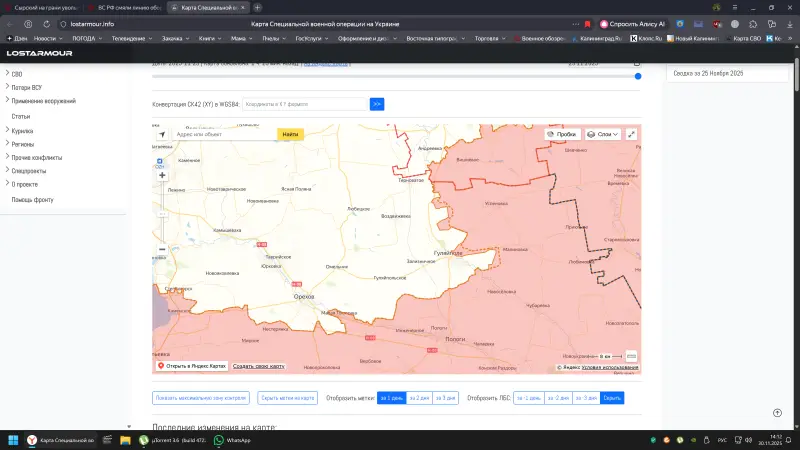Select the Скрыть option for ЛБС display
Image resolution: width=800 pixels, height=450 pixels.
click(612, 398)
